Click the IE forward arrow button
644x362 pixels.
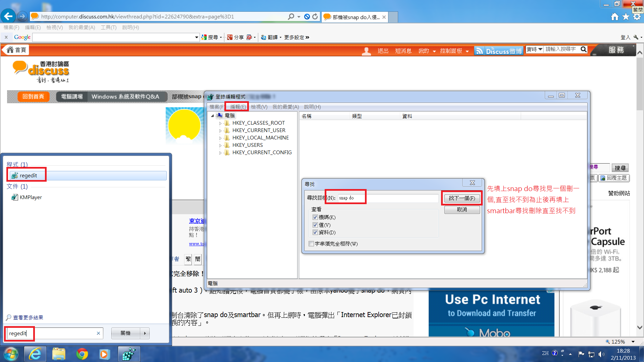(22, 16)
